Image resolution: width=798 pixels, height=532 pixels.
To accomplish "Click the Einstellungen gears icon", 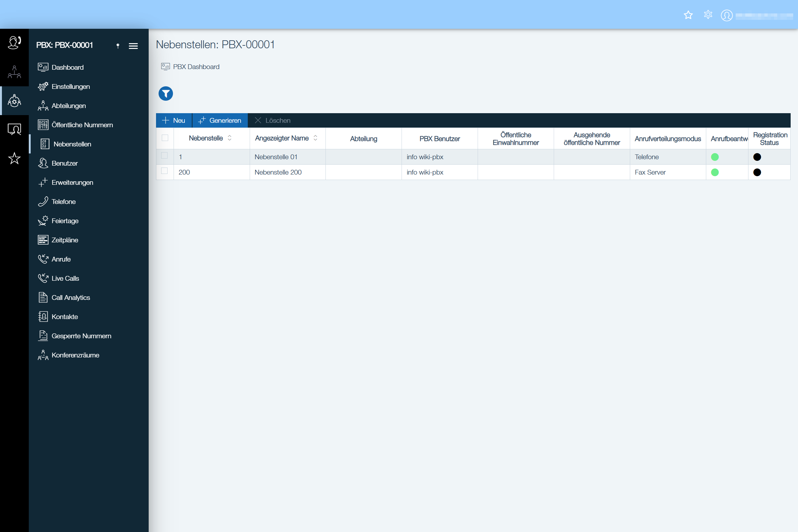I will click(43, 87).
